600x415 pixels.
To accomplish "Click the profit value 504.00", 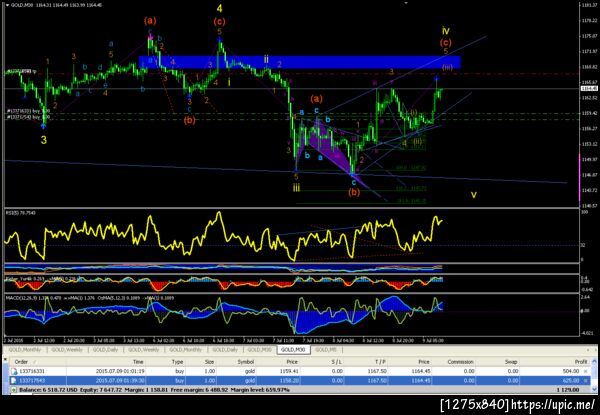I will point(571,371).
